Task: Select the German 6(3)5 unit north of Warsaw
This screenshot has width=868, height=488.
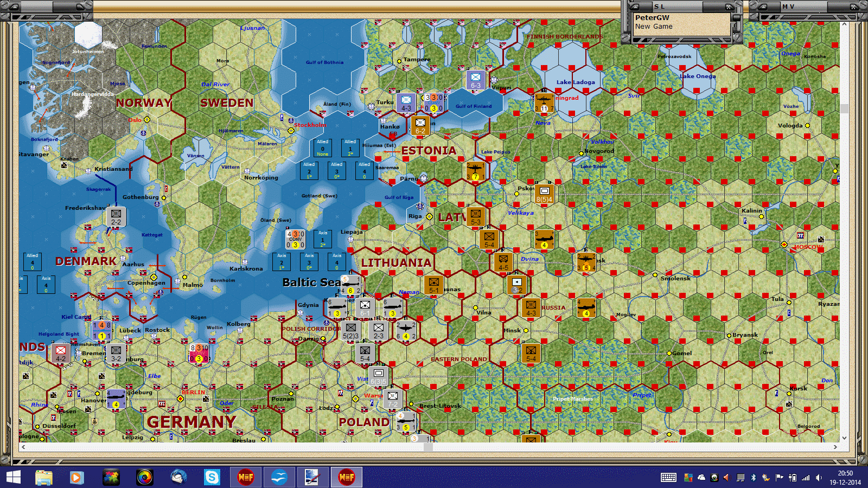Action: click(379, 376)
